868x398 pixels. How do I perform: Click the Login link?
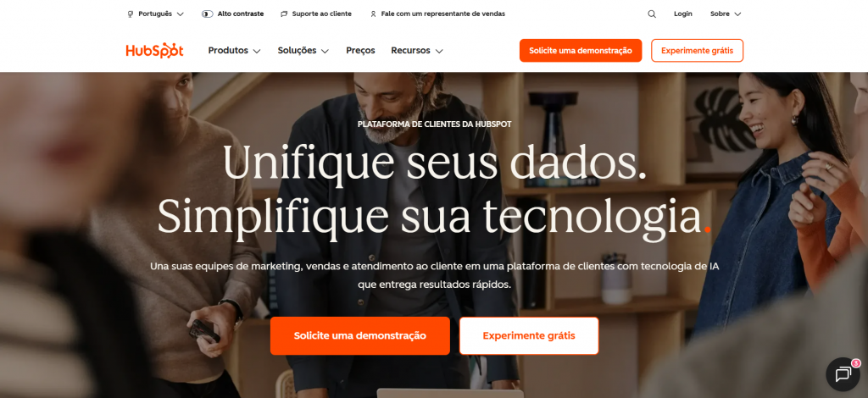click(682, 14)
